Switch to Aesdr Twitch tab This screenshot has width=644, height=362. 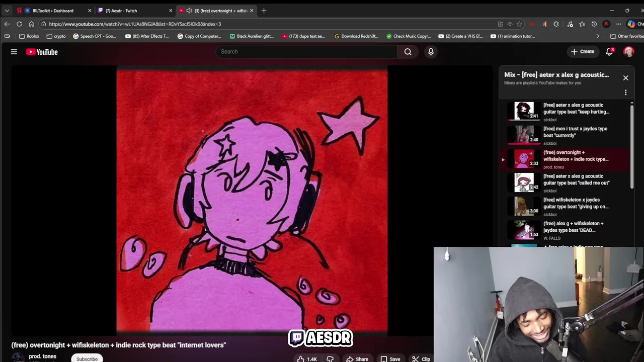pyautogui.click(x=135, y=11)
